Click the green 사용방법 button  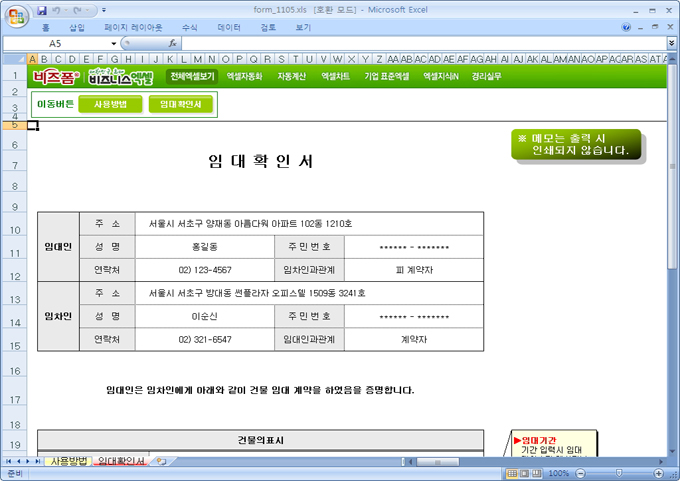[x=110, y=104]
